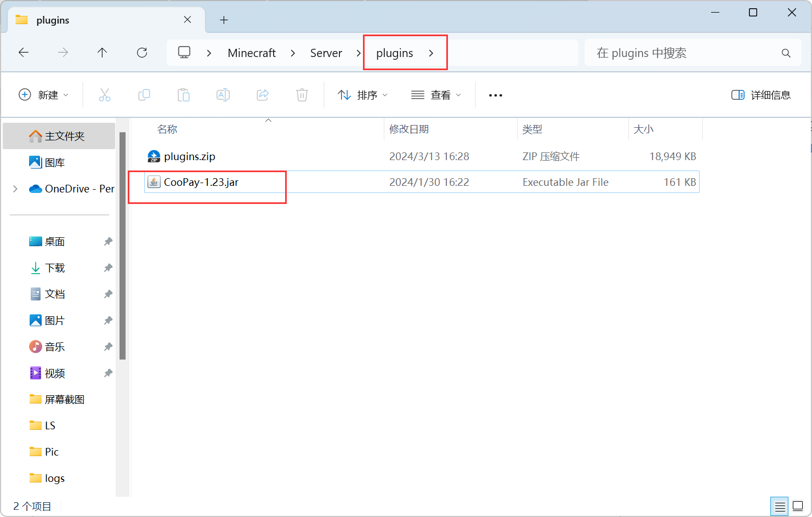Screen dimensions: 812x517
Task: Add a new File Explorer tab
Action: (x=224, y=20)
